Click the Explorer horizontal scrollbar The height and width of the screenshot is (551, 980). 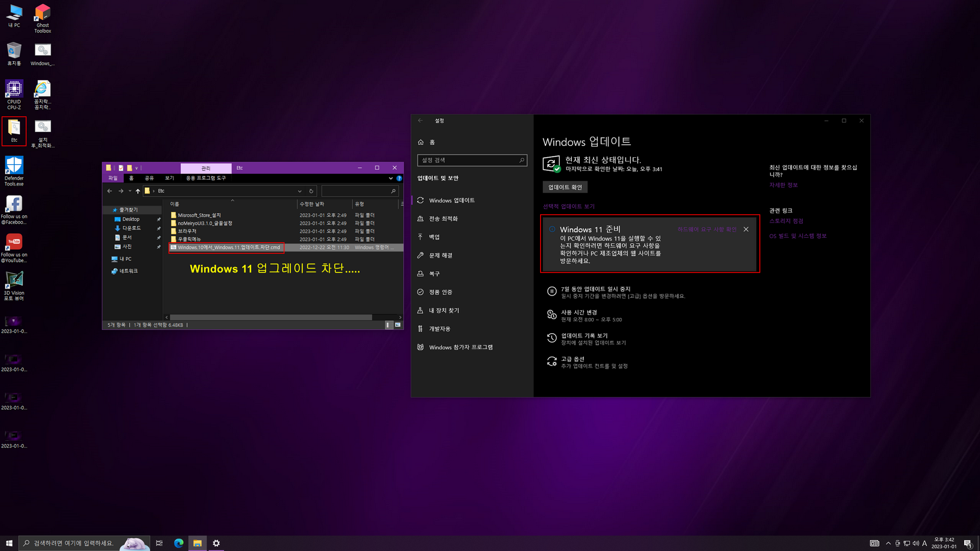(272, 317)
